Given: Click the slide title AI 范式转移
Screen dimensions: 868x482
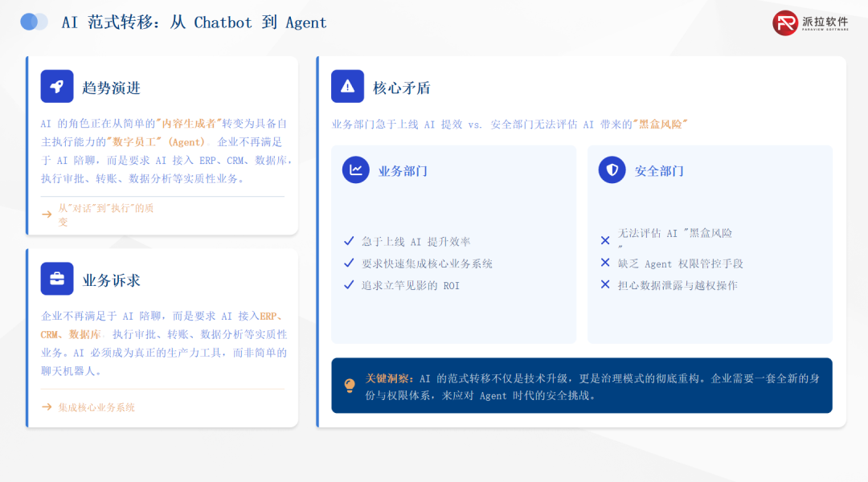Looking at the screenshot, I should pyautogui.click(x=194, y=22).
